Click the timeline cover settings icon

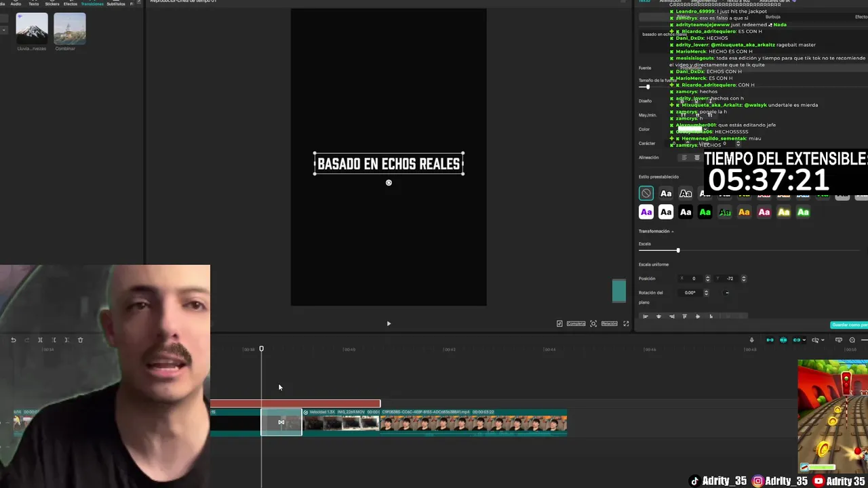[x=839, y=340]
